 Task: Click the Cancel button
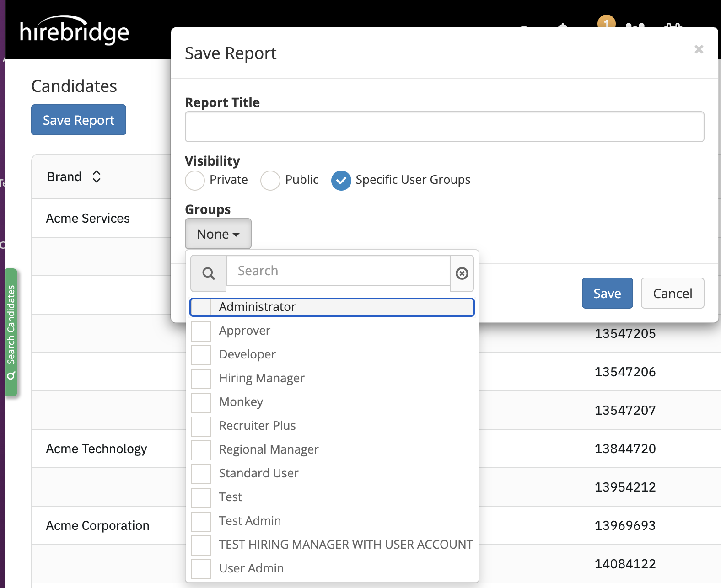(x=672, y=293)
